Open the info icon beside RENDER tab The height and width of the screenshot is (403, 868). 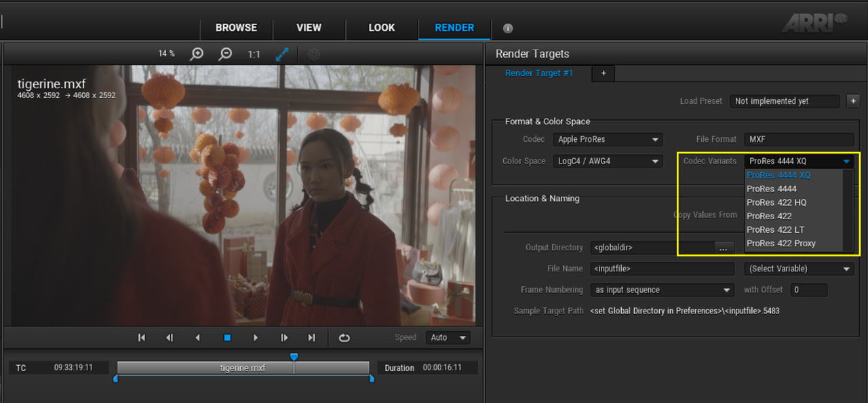tap(508, 28)
